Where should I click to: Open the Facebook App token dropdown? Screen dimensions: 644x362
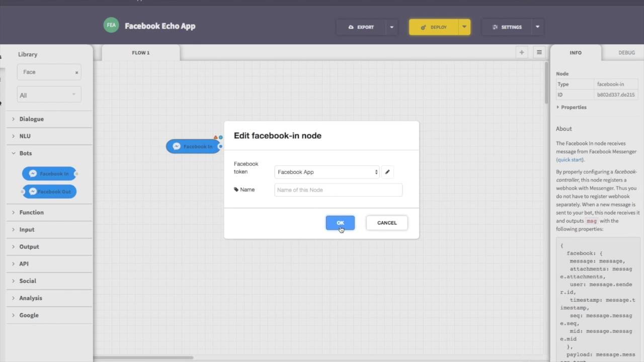(x=327, y=172)
